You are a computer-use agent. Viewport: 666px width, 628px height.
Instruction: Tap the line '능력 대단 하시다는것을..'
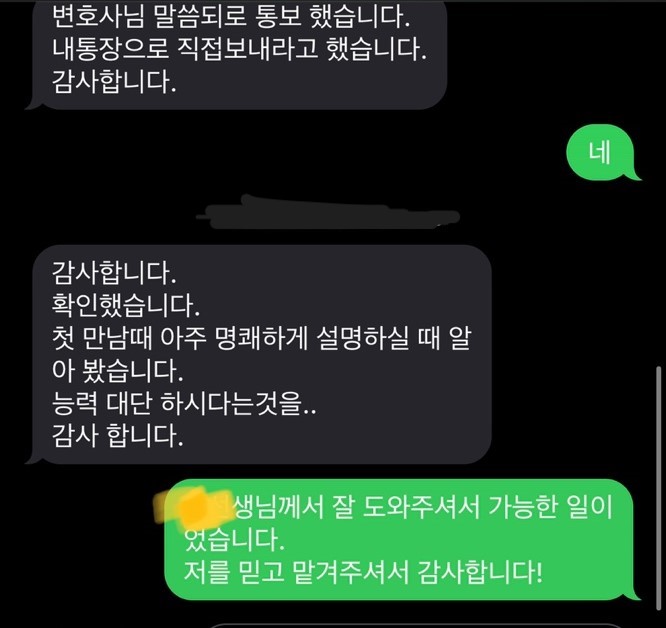click(x=184, y=403)
